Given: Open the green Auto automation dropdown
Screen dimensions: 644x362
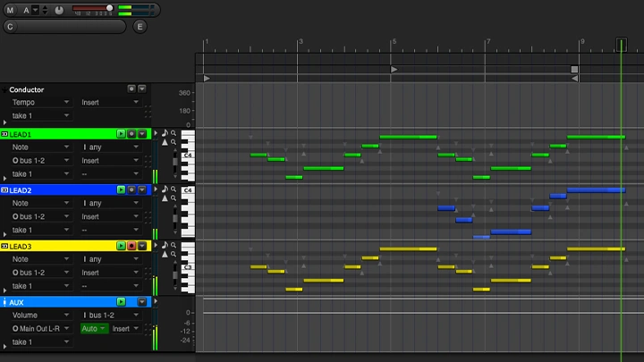Looking at the screenshot, I should pos(94,328).
